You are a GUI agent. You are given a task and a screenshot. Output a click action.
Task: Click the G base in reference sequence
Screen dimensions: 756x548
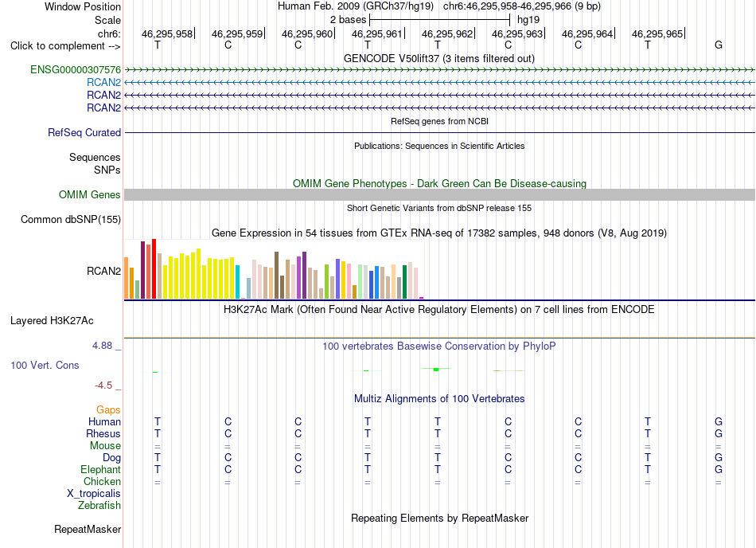[x=719, y=45]
